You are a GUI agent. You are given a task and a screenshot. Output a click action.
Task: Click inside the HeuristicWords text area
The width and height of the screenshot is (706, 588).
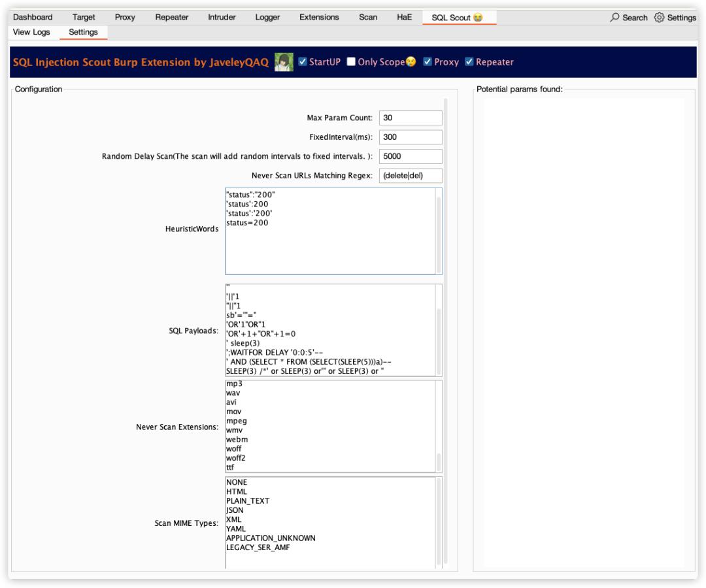pos(331,231)
